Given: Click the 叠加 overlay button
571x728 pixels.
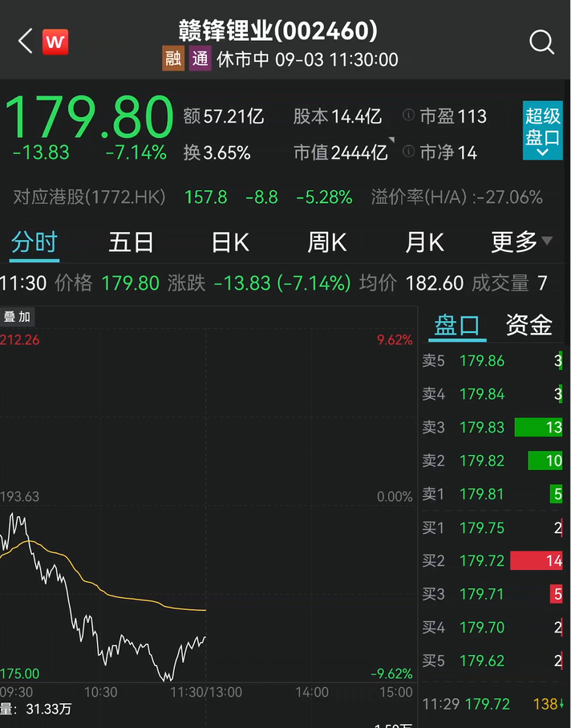Looking at the screenshot, I should 17,317.
